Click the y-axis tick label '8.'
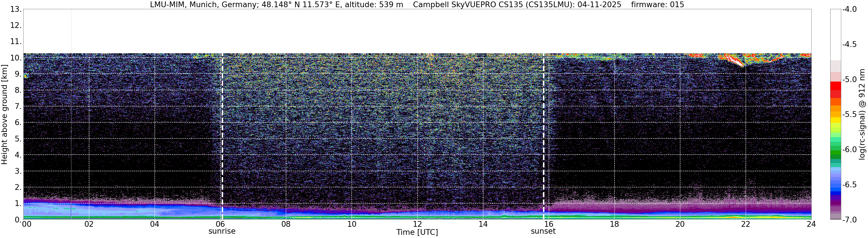Viewport: 868px width, 238px height. tap(18, 90)
